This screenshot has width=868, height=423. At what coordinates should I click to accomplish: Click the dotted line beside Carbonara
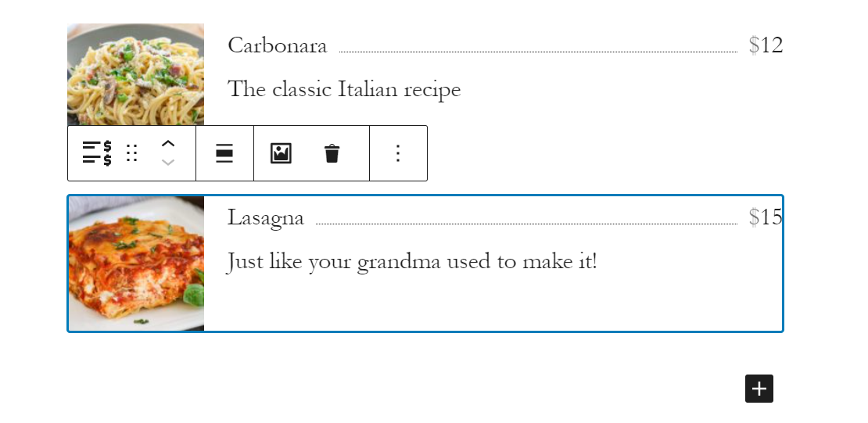tap(538, 51)
